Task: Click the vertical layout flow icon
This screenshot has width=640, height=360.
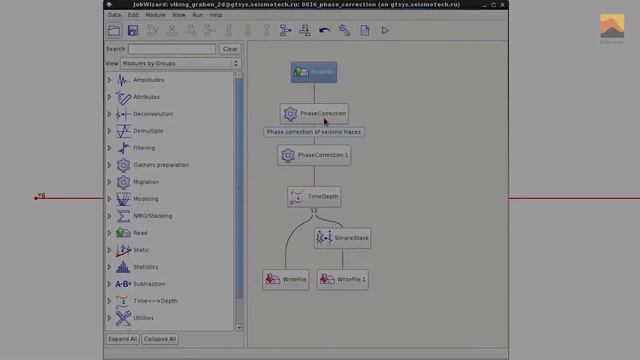Action: coord(305,30)
